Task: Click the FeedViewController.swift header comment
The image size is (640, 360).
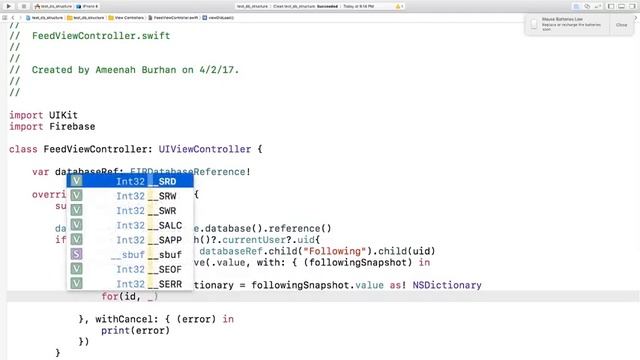Action: [101, 36]
